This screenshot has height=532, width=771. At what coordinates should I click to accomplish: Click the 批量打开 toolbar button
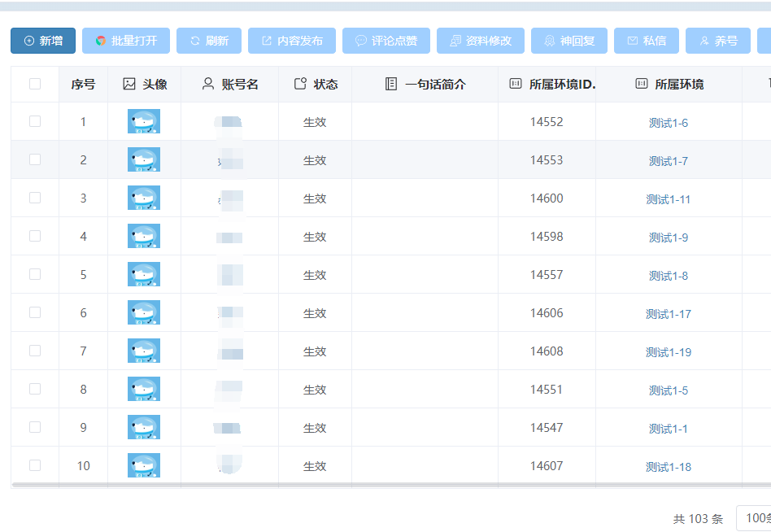pyautogui.click(x=126, y=40)
